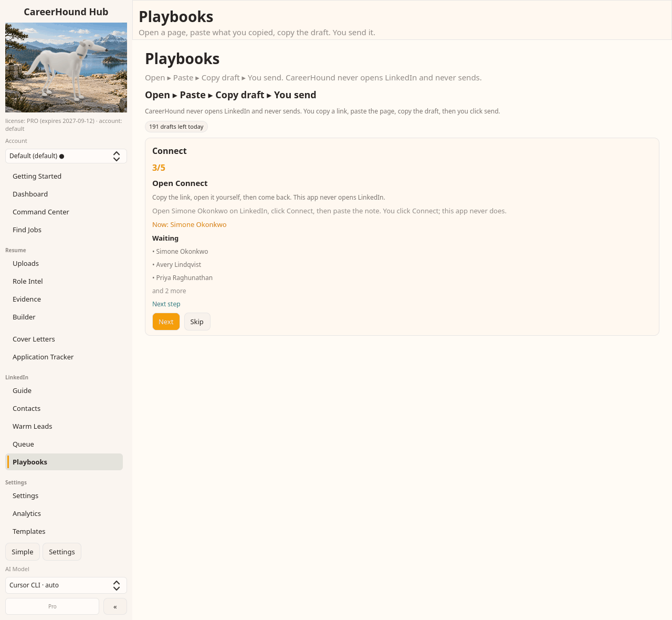Switch to Simple mode button
This screenshot has width=672, height=620.
click(23, 552)
